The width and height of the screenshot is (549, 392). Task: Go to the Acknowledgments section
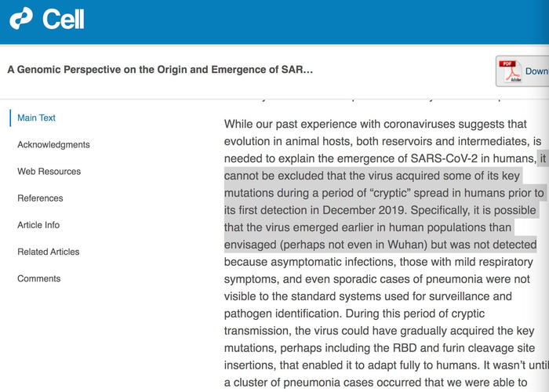click(53, 144)
